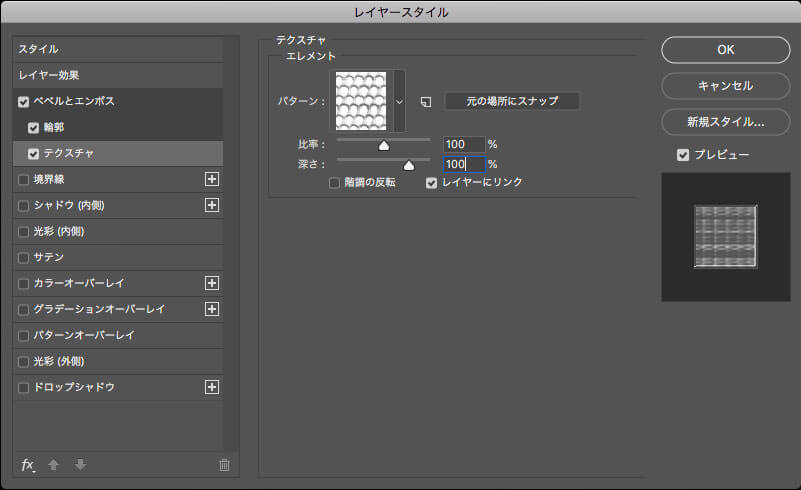Add another グラデーションオーバーレイ with plus icon

coord(212,309)
